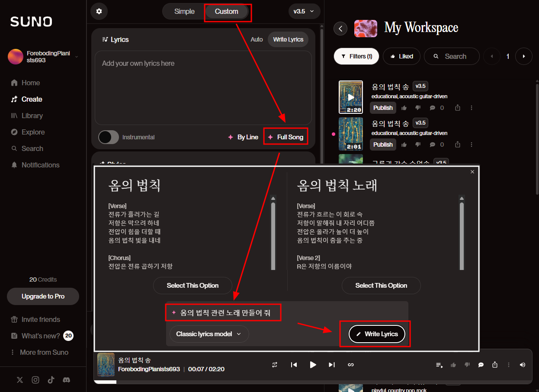Open Create in sidebar
The image size is (539, 392).
click(x=26, y=99)
